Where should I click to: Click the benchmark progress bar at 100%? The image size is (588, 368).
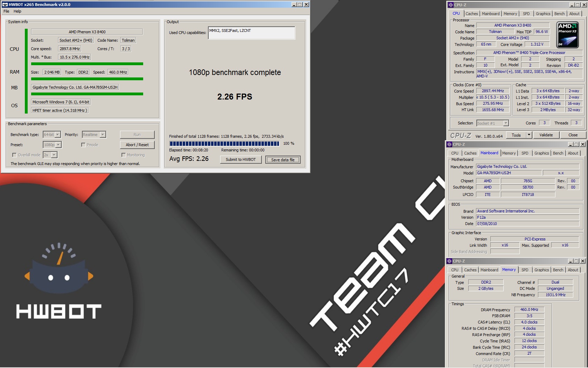[x=224, y=143]
